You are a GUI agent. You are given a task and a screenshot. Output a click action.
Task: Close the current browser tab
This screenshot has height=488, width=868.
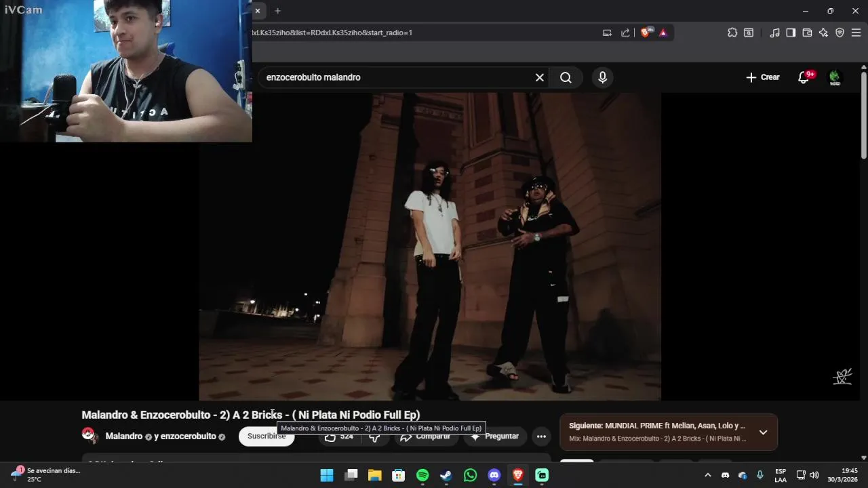pyautogui.click(x=258, y=11)
